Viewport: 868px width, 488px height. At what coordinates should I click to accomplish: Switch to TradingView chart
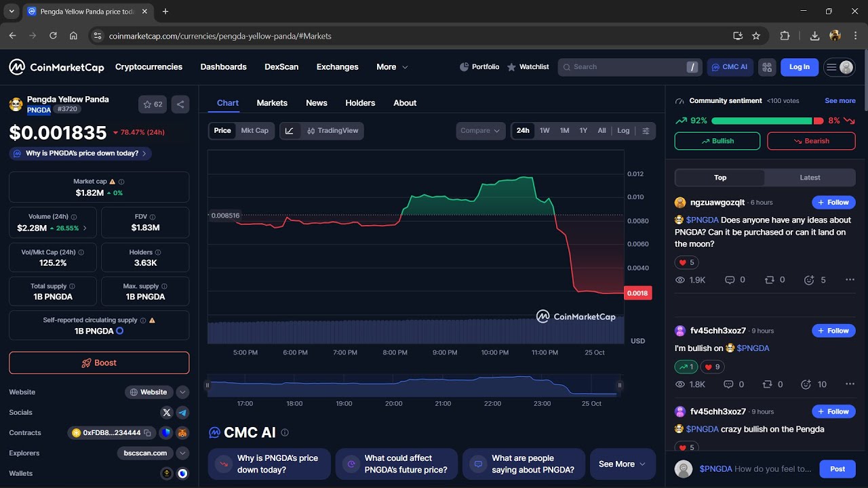coord(332,131)
